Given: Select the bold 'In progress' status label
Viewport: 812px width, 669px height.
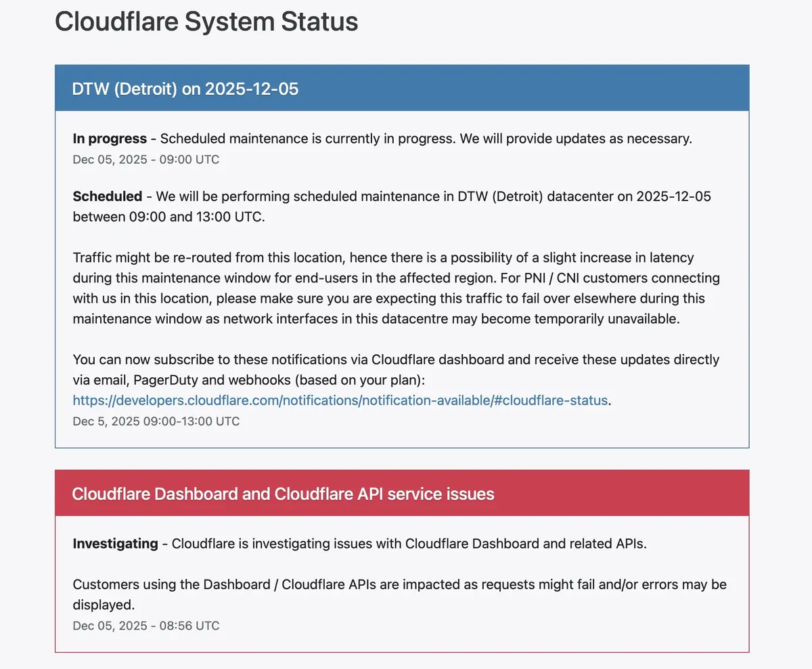Looking at the screenshot, I should [110, 138].
